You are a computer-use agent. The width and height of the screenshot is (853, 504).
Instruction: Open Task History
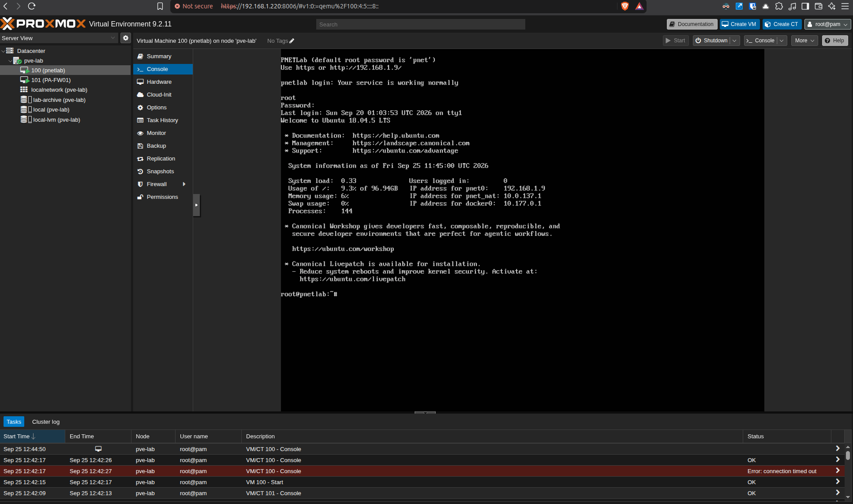coord(163,120)
